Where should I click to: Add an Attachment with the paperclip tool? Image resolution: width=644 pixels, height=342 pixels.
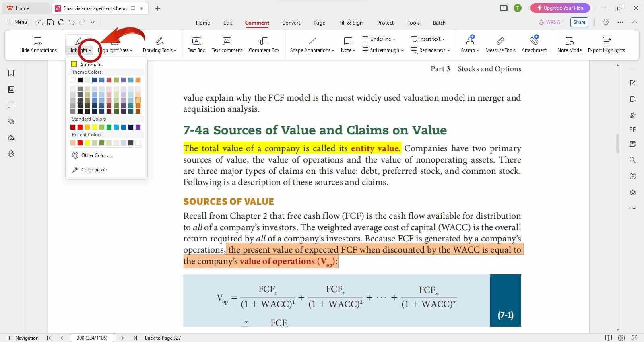click(x=534, y=44)
